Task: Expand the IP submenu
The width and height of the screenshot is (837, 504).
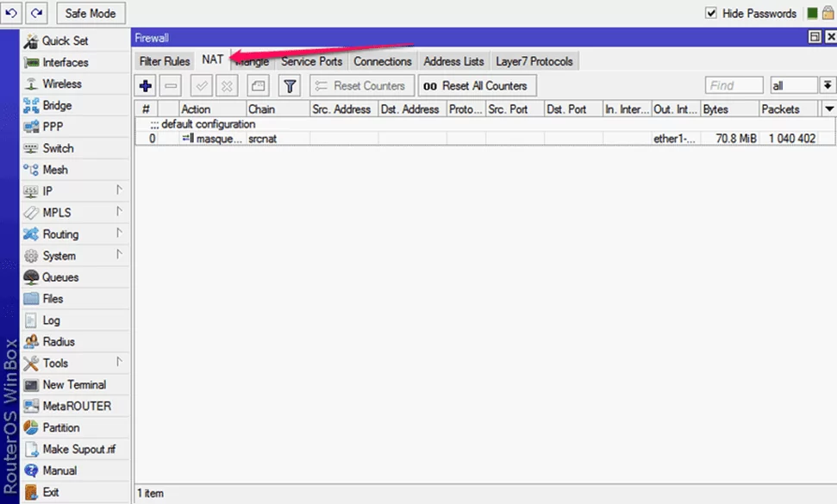Action: point(75,191)
